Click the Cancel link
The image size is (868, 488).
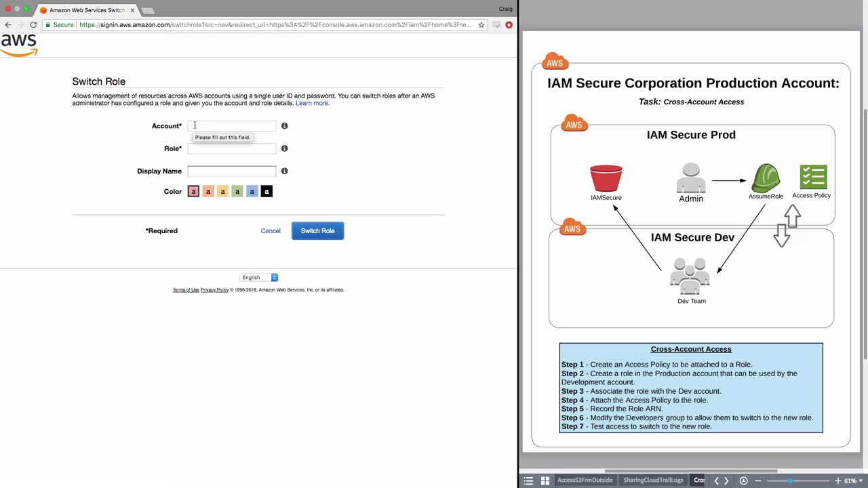[271, 231]
